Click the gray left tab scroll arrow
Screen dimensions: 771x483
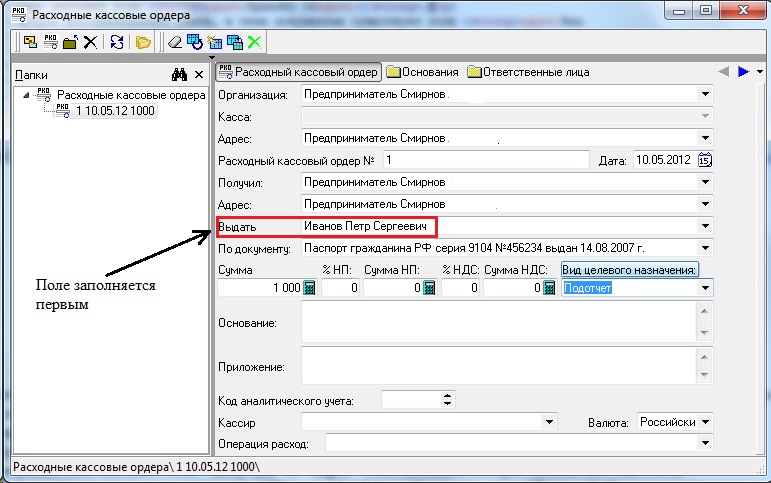click(x=723, y=72)
